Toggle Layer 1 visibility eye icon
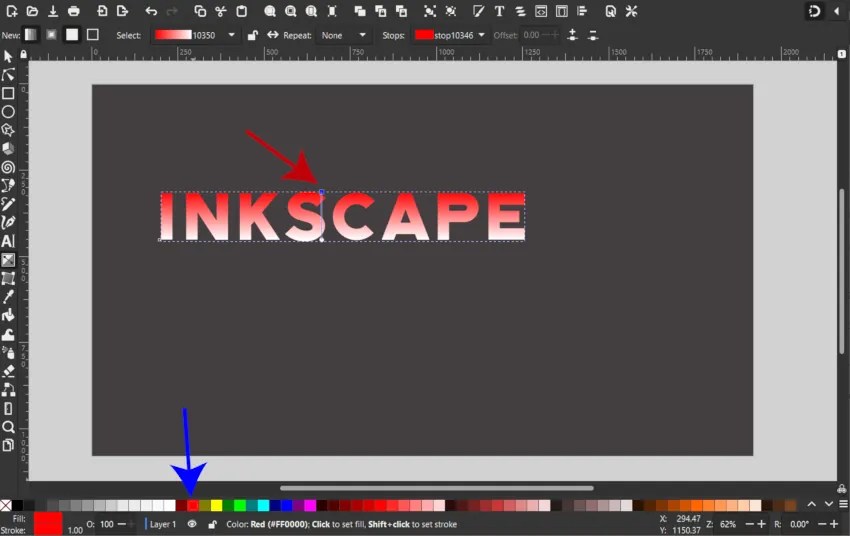 click(192, 524)
